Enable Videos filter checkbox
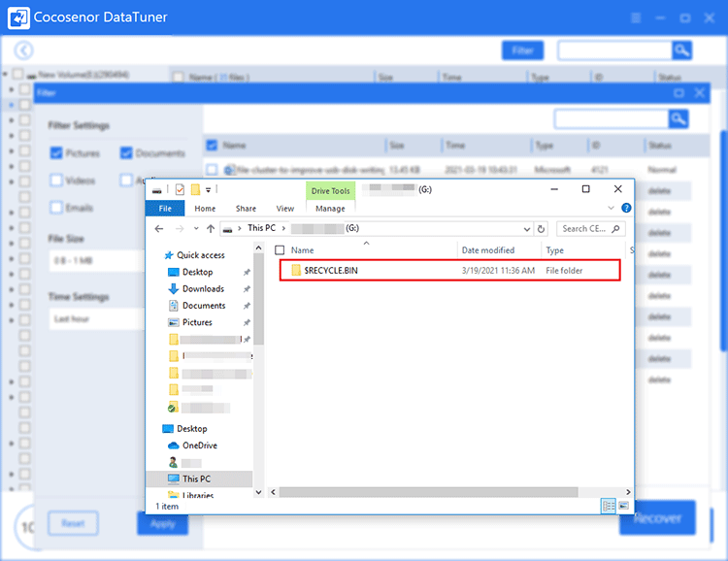 point(56,181)
